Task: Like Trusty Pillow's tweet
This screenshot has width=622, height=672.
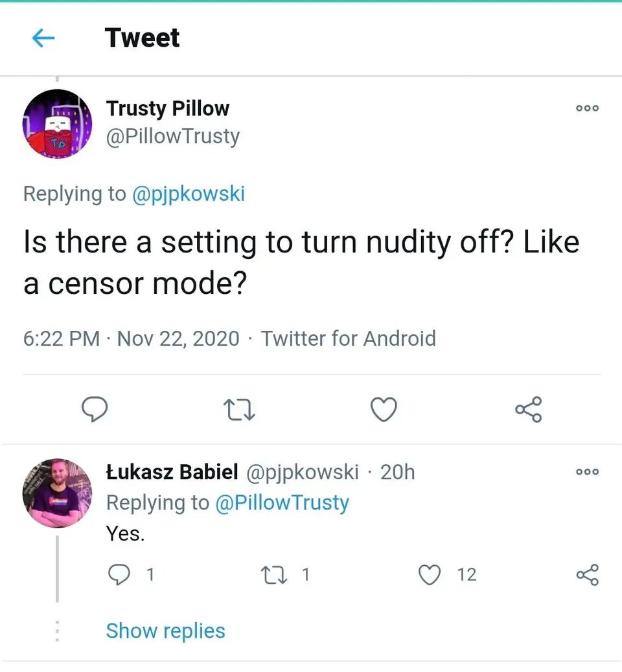Action: point(384,410)
